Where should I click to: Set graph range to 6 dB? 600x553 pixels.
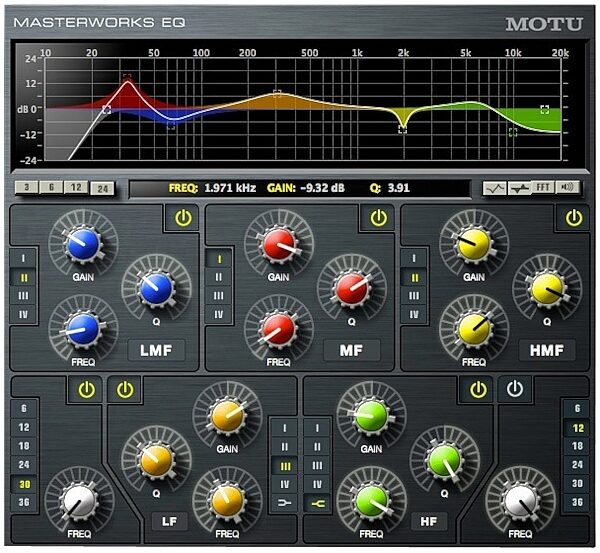tap(51, 188)
